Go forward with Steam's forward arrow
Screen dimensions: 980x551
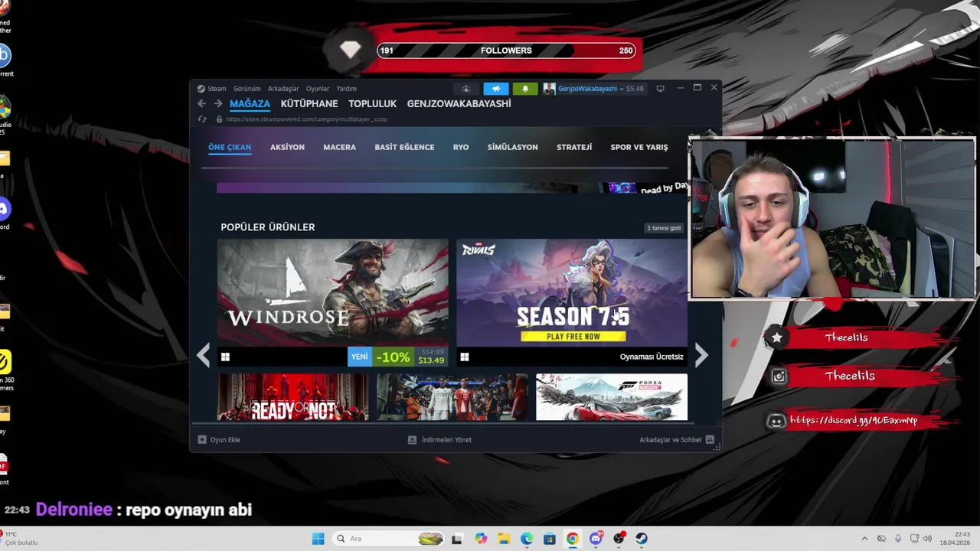[218, 103]
